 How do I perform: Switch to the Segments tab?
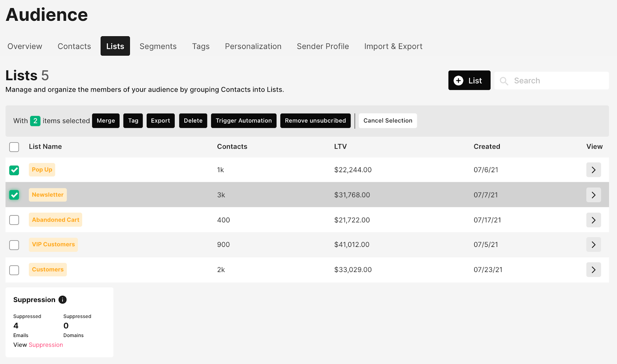click(158, 46)
